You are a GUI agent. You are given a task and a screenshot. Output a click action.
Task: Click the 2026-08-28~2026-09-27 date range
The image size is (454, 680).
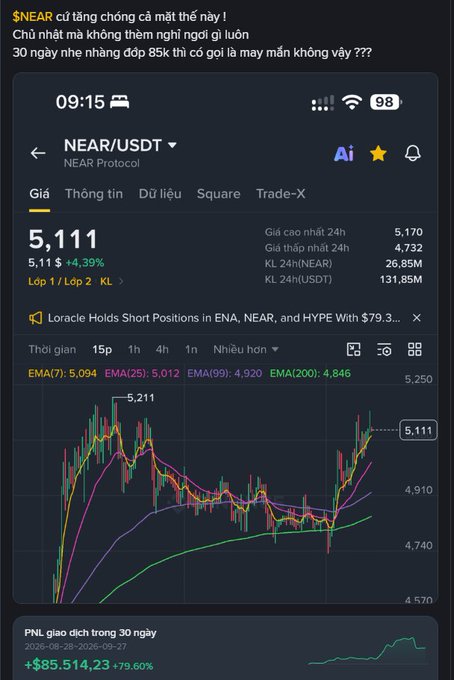tap(75, 647)
